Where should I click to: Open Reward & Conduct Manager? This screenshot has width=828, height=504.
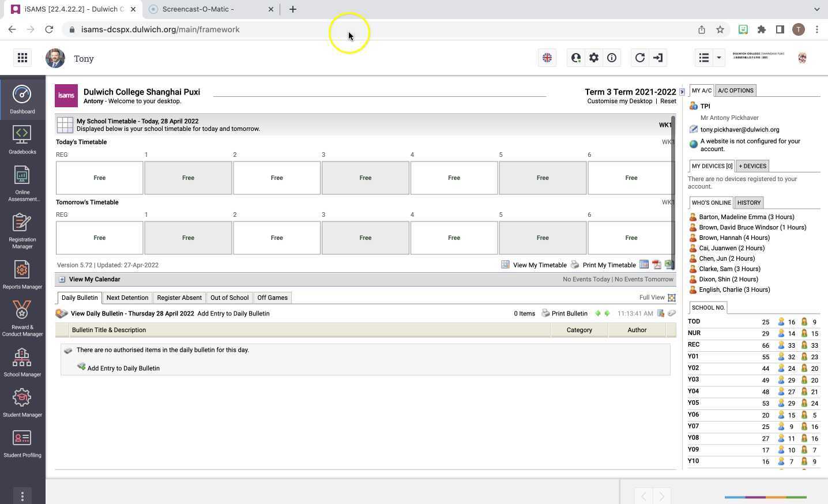(22, 318)
